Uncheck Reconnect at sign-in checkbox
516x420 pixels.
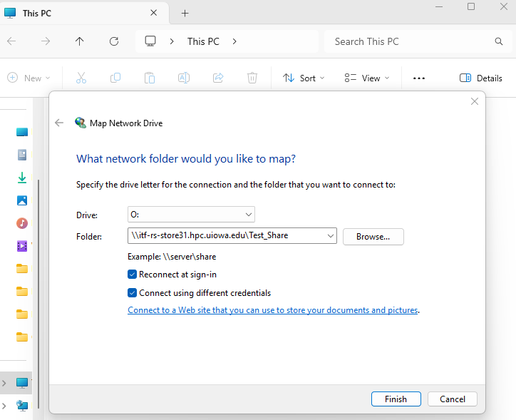132,275
